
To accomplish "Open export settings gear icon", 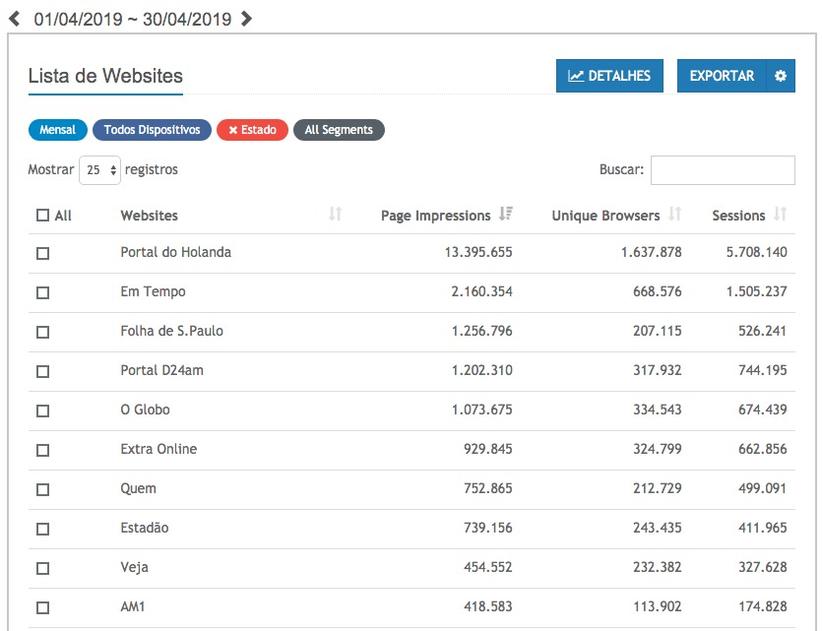I will 780,76.
